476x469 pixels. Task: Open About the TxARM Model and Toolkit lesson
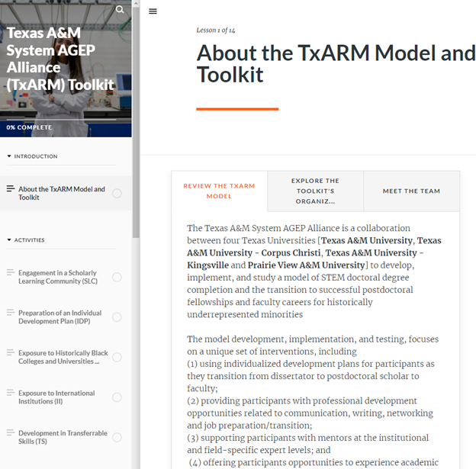point(62,194)
